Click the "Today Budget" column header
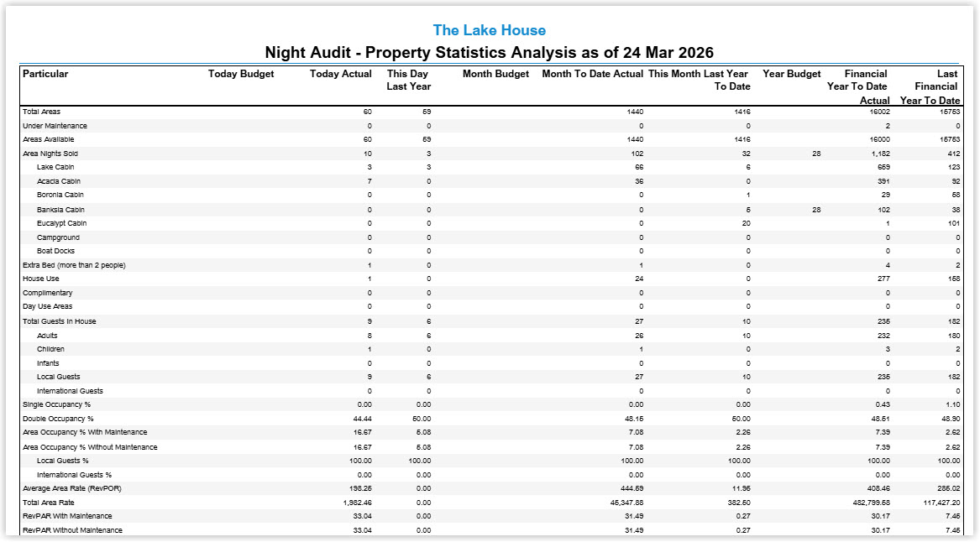This screenshot has width=980, height=542. [241, 74]
